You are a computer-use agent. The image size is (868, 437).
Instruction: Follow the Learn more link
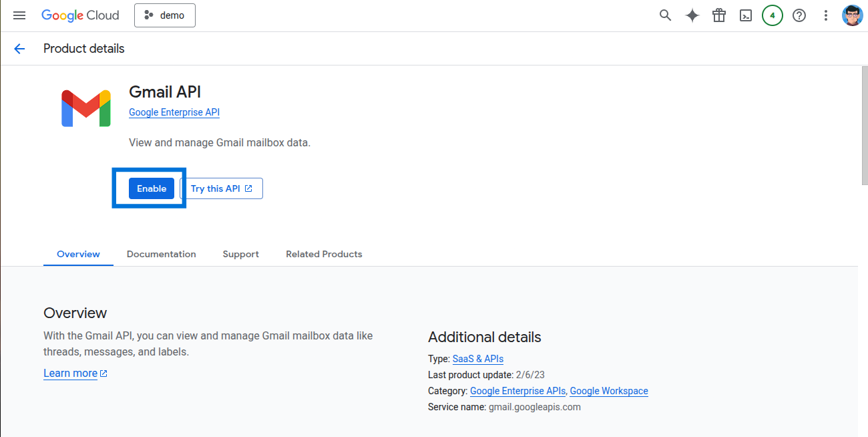[x=75, y=374]
